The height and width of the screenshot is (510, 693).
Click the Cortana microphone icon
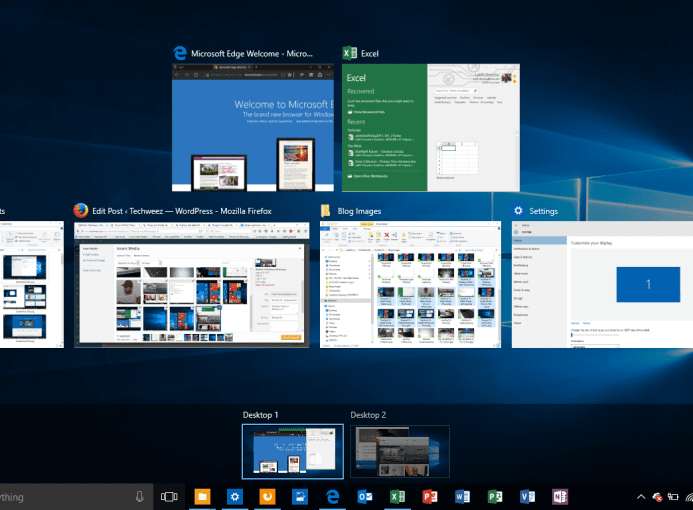tap(140, 497)
